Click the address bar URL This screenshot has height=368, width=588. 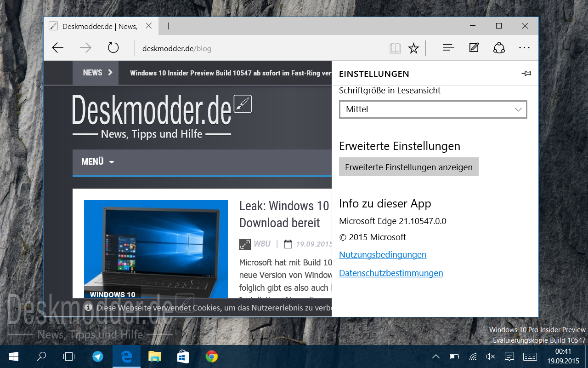pos(177,48)
